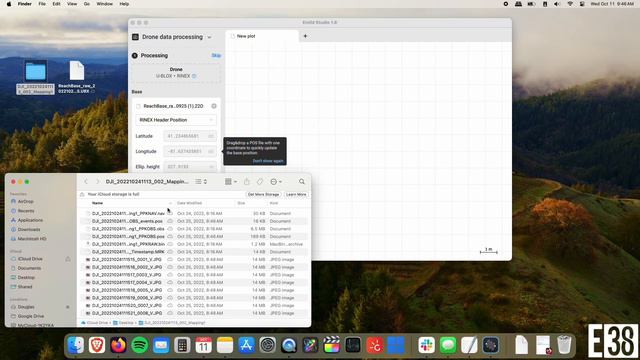Select Desktop in Finder sidebar
Screen dimensions: 640x360
pyautogui.click(x=26, y=278)
